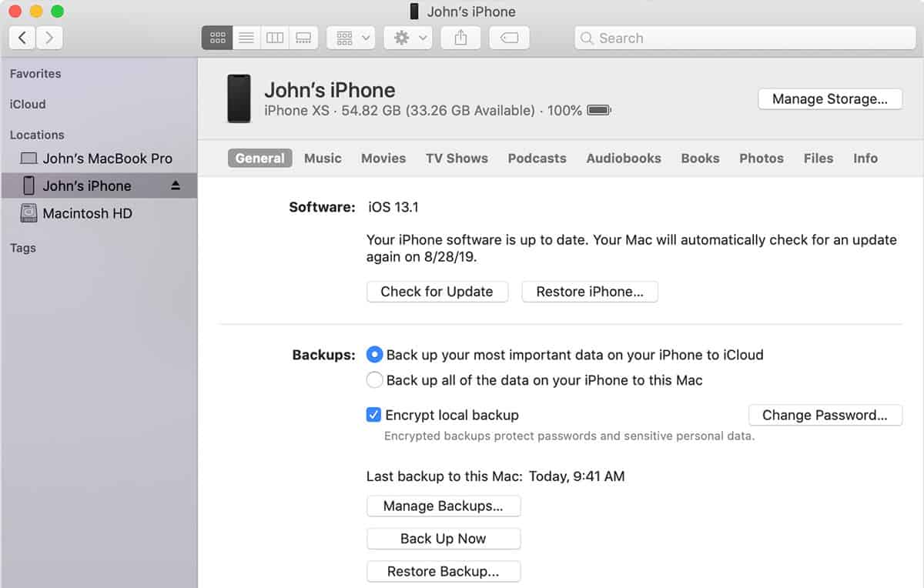Viewport: 924px width, 588px height.
Task: Click the MacBook Pro laptop icon
Action: tap(28, 159)
